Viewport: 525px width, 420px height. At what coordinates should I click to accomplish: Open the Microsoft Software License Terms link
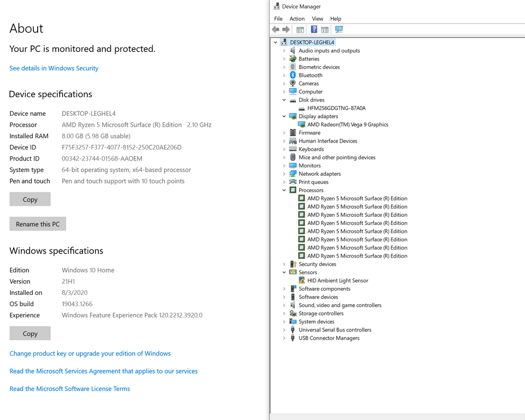[69, 389]
